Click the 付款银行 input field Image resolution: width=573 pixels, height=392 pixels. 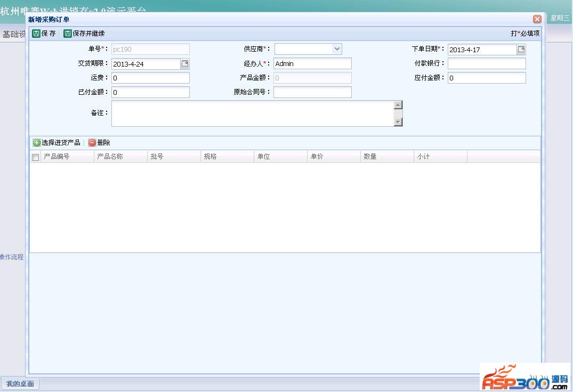(x=486, y=64)
